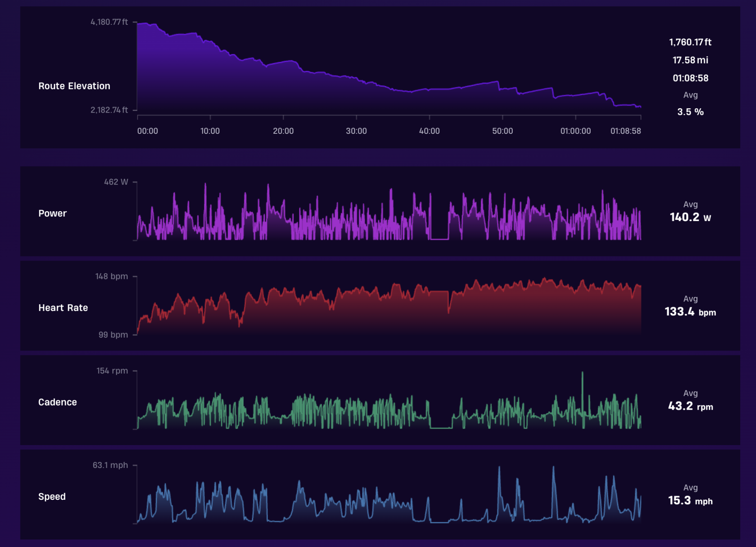Image resolution: width=756 pixels, height=547 pixels.
Task: Click the Power chart label
Action: pyautogui.click(x=52, y=213)
